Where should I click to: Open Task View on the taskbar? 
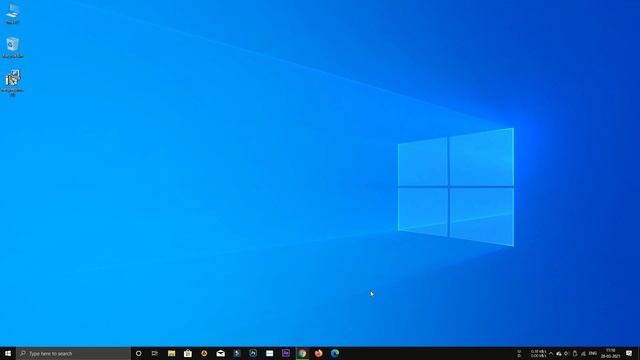pos(155,353)
